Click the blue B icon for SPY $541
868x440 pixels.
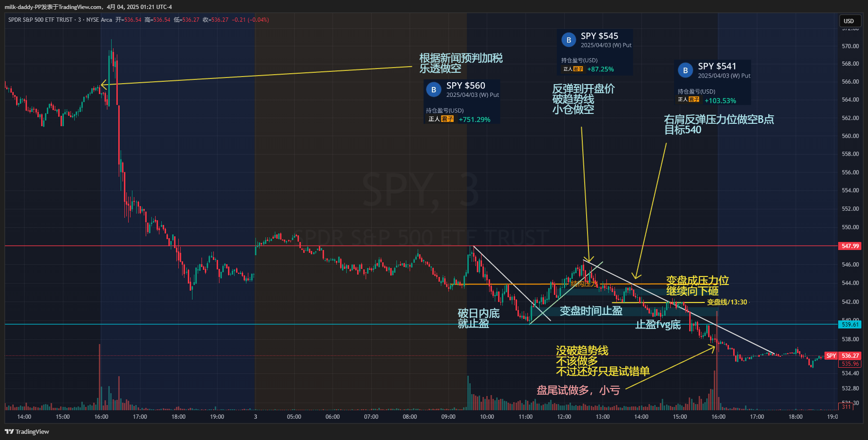click(685, 70)
